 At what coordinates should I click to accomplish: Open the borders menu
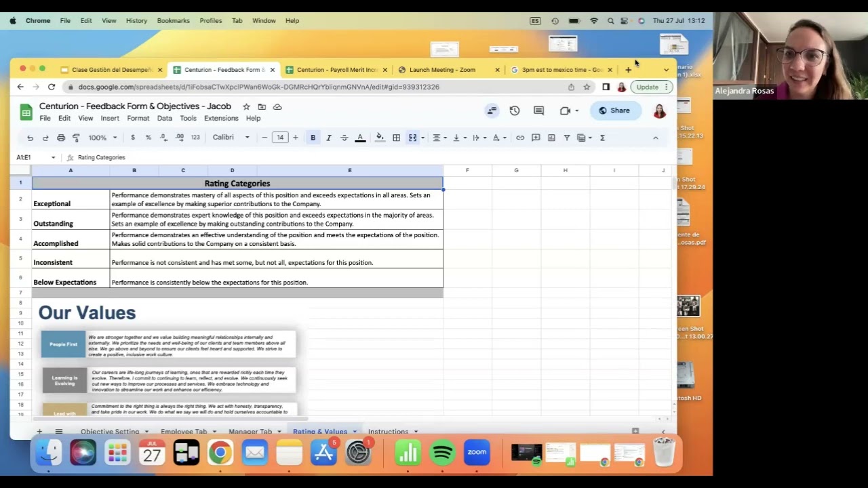[x=397, y=138]
